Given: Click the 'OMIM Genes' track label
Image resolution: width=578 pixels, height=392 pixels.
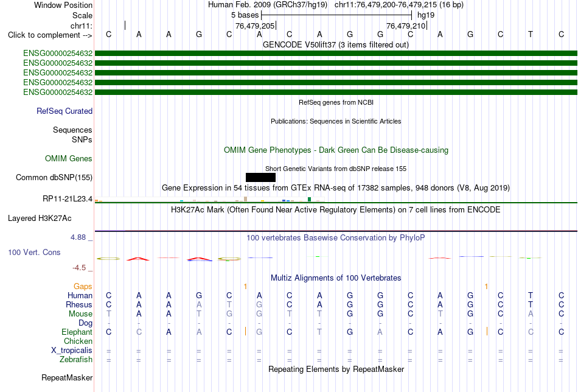Looking at the screenshot, I should click(69, 159).
